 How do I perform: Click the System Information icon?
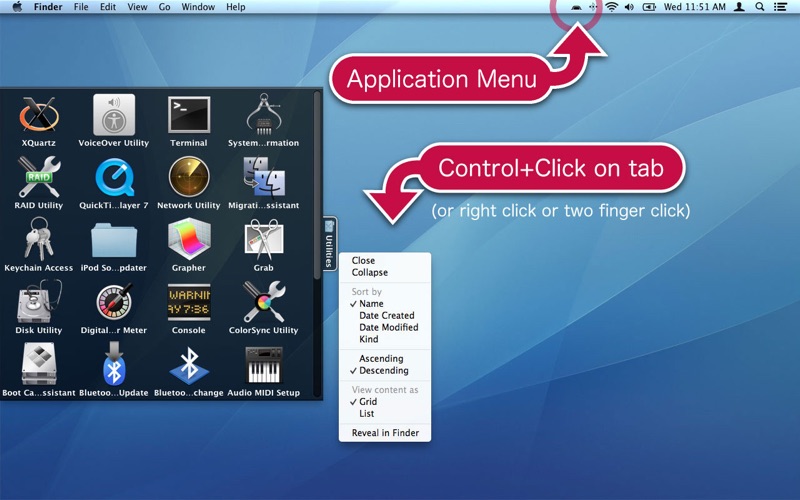click(x=263, y=114)
